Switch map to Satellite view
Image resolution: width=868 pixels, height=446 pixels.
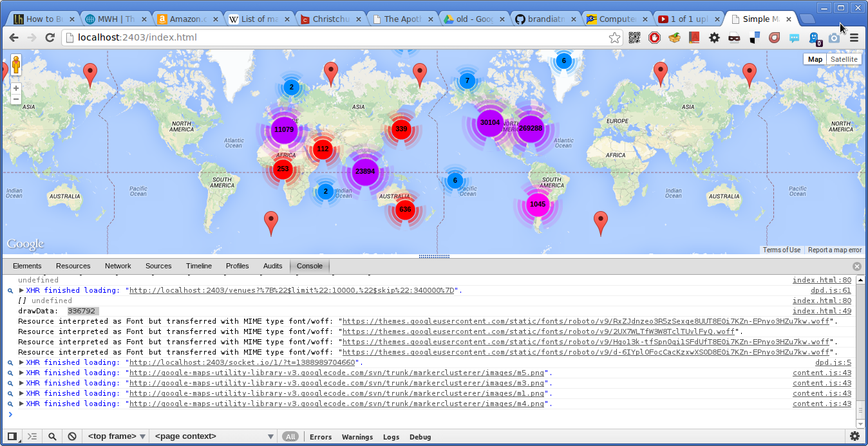[x=844, y=59]
